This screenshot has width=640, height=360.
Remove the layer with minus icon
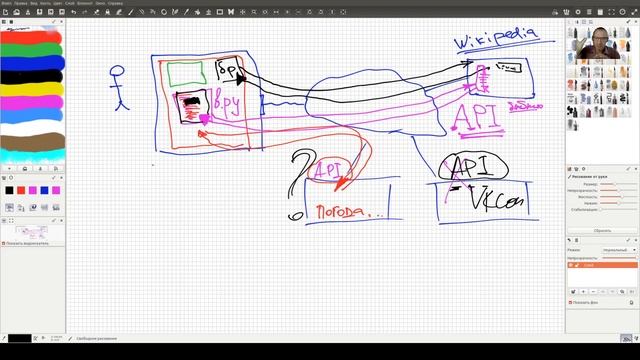coord(593,291)
